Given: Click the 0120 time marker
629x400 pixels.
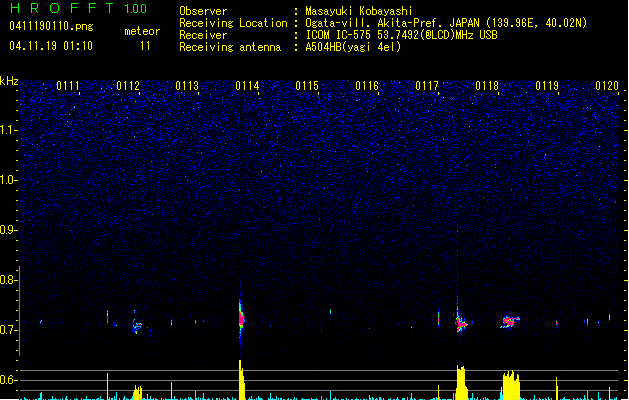Looking at the screenshot, I should (x=607, y=86).
